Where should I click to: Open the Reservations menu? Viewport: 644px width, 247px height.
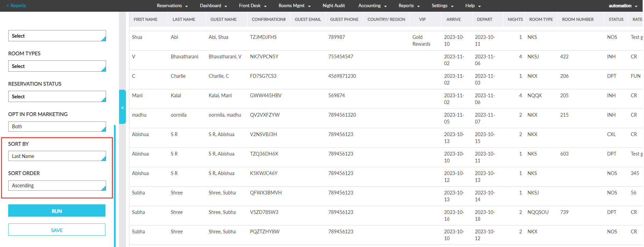click(x=172, y=5)
